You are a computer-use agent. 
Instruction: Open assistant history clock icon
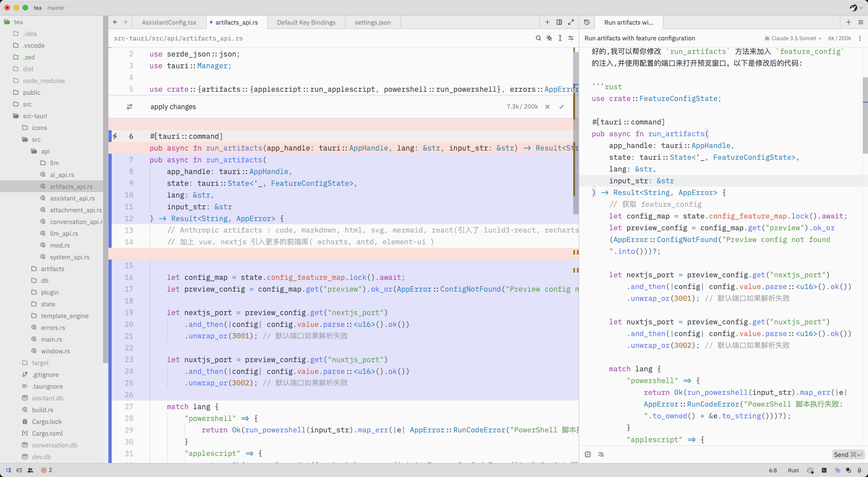pyautogui.click(x=587, y=22)
